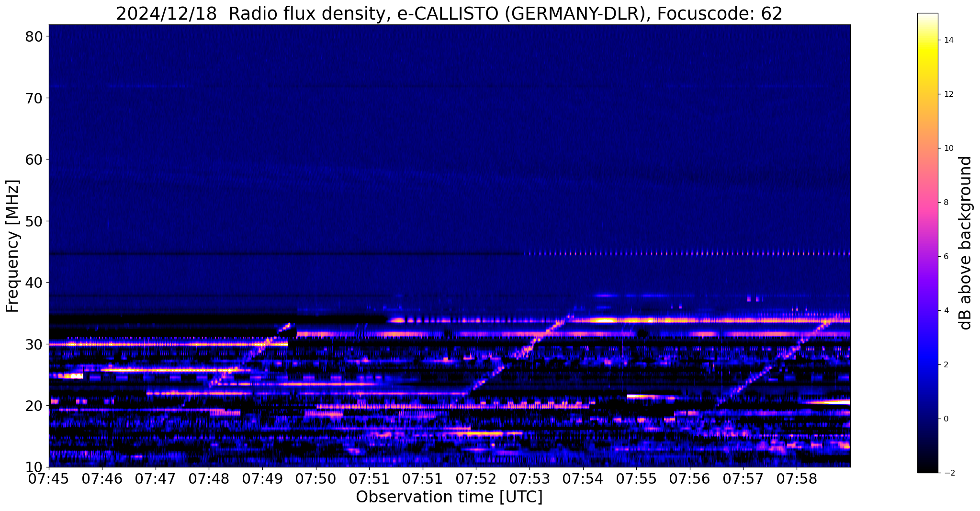Click the "Observation time [UTC]" axis label
This screenshot has height=511, width=980.
[449, 497]
